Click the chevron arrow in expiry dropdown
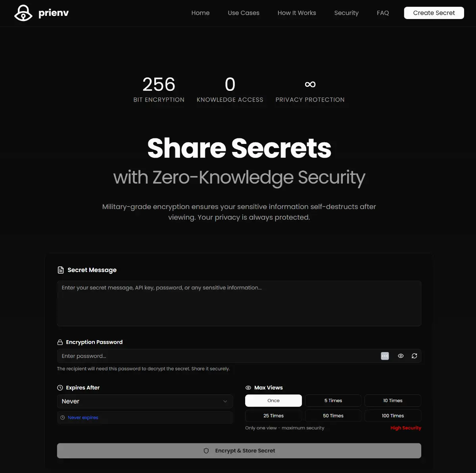476x473 pixels. click(x=225, y=401)
